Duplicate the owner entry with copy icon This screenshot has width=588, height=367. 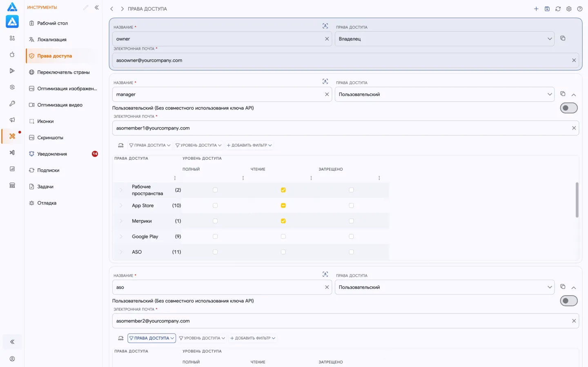563,38
